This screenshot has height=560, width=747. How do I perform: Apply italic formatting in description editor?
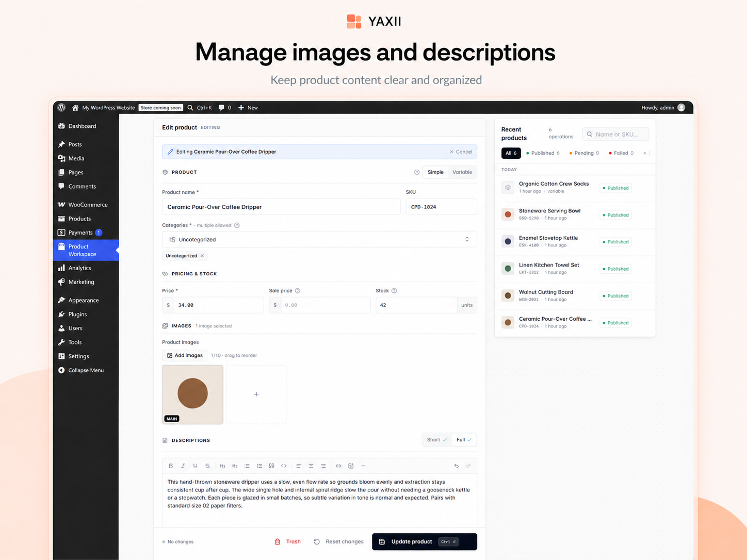click(x=183, y=466)
